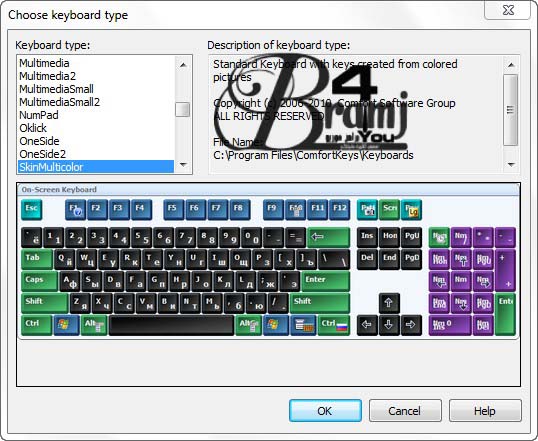Screen dimensions: 538x441
Task: Click the PgD key
Action: [411, 259]
